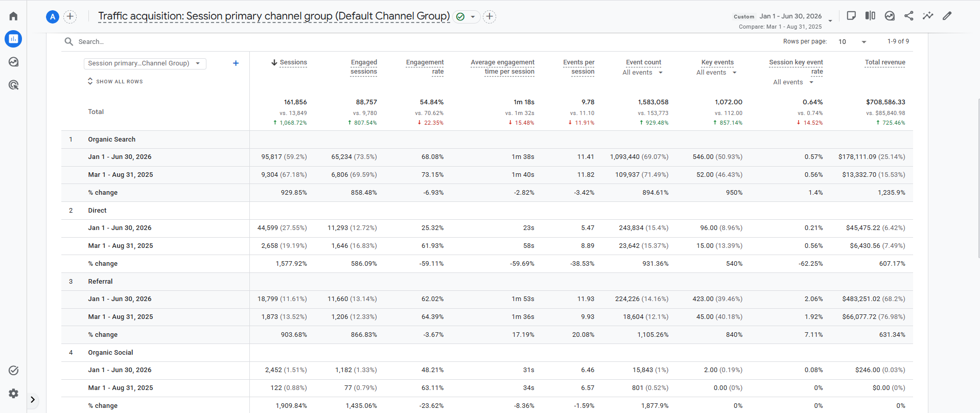Viewport: 980px width, 413px height.
Task: Sort by Engagement rate column header
Action: [x=425, y=67]
